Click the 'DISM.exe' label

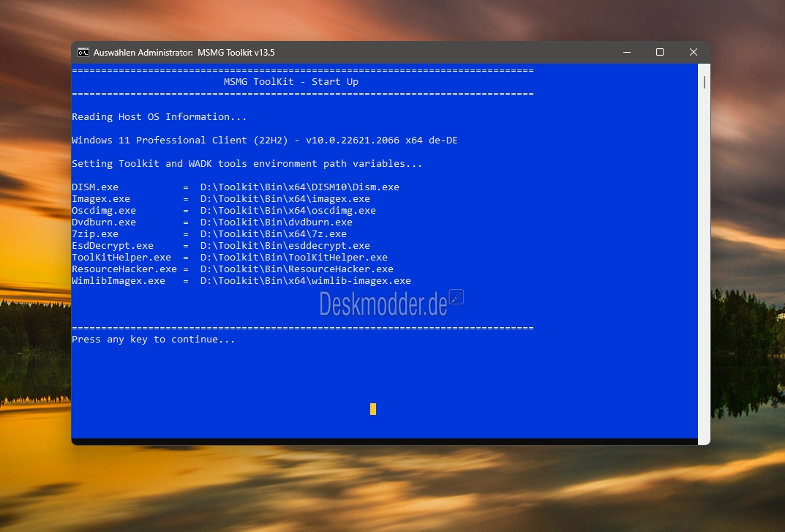pyautogui.click(x=95, y=187)
